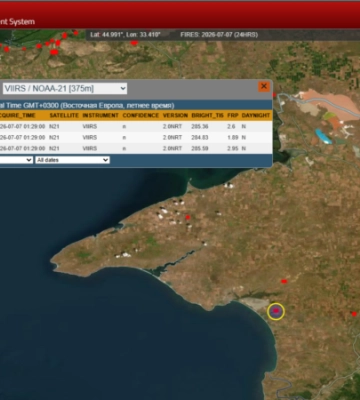Select the fire marker beneath the Lat/Lon readout
The height and width of the screenshot is (400, 360).
pos(134,43)
